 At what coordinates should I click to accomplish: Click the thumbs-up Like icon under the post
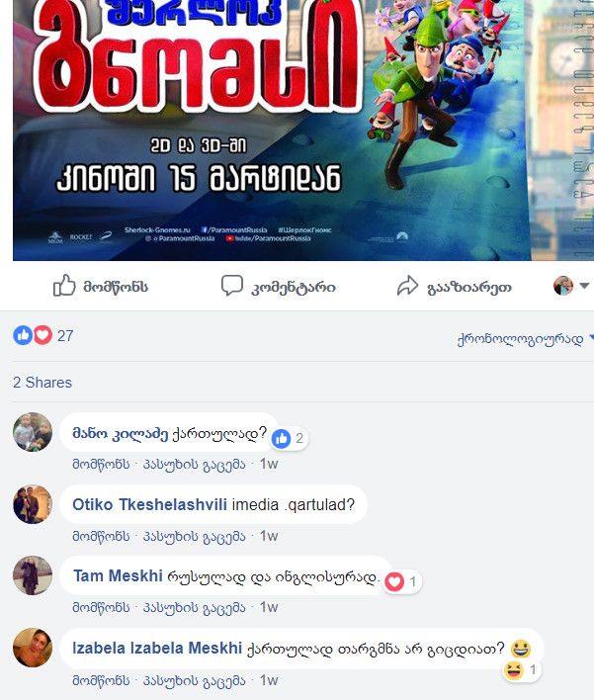[64, 286]
